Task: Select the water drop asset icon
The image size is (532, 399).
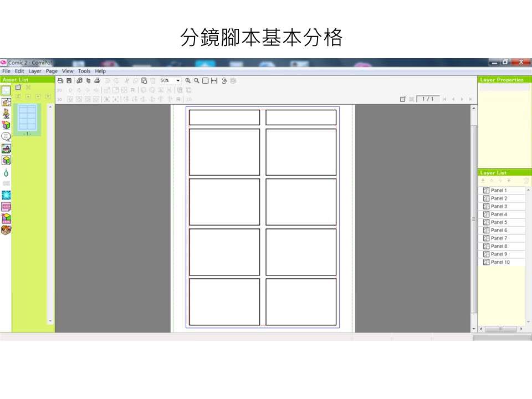Action: coord(6,172)
